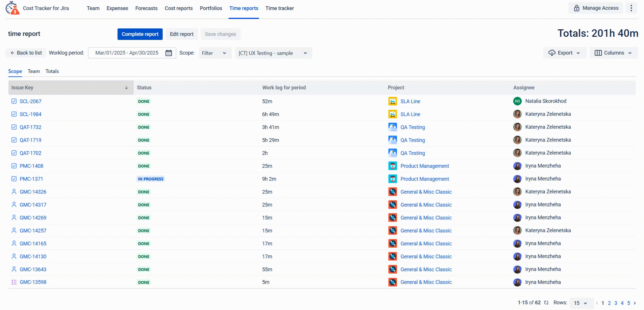Click the 6h 49m work log value
This screenshot has width=644, height=310.
pyautogui.click(x=270, y=114)
